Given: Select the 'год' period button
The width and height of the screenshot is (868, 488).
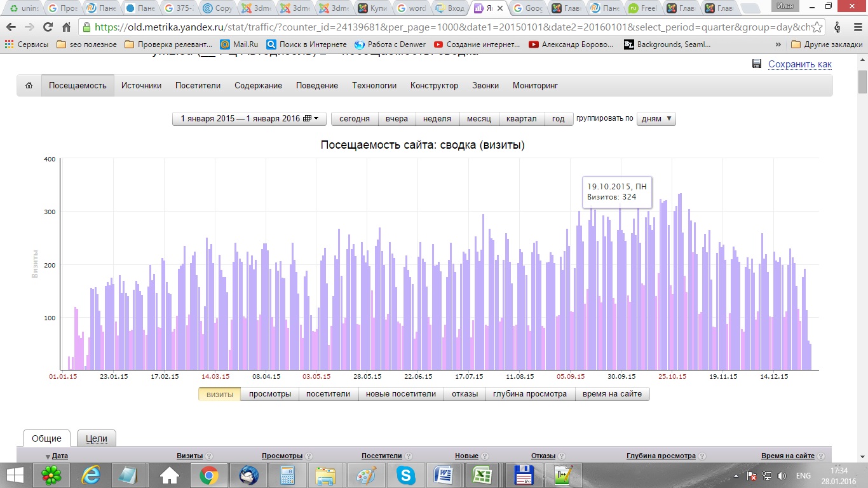Looking at the screenshot, I should [559, 119].
